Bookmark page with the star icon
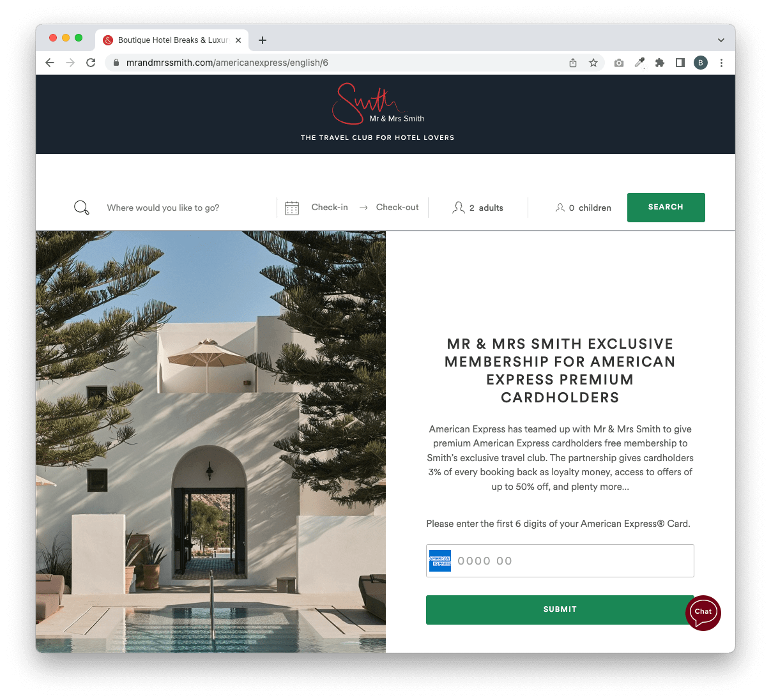Image resolution: width=771 pixels, height=700 pixels. pos(593,63)
